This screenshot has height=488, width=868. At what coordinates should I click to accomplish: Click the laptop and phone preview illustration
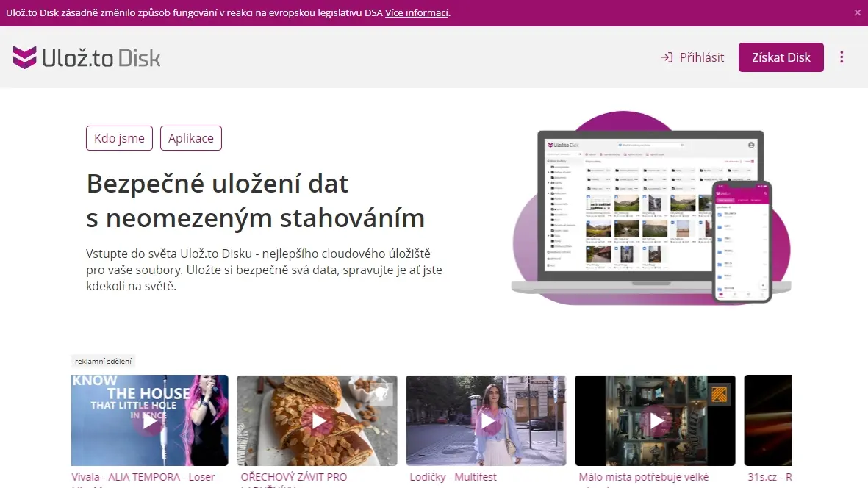tap(651, 209)
